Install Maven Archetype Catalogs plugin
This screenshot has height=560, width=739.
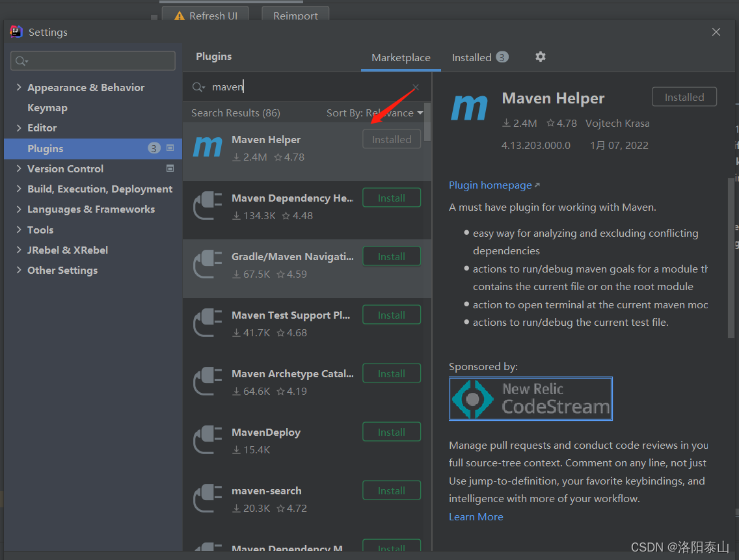[x=391, y=373]
